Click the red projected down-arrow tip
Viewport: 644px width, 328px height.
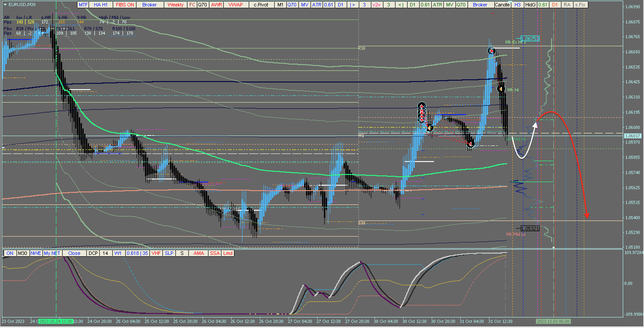coord(587,217)
